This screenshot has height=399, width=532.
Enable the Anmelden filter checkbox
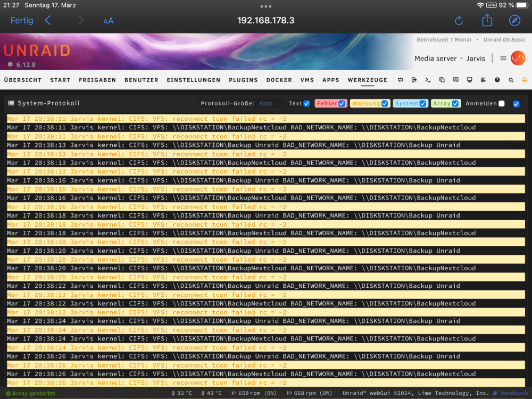point(502,104)
